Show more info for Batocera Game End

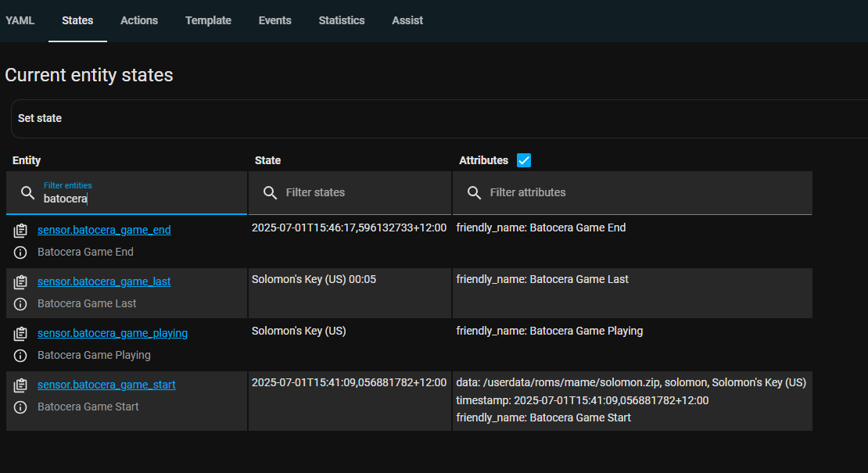click(x=20, y=253)
